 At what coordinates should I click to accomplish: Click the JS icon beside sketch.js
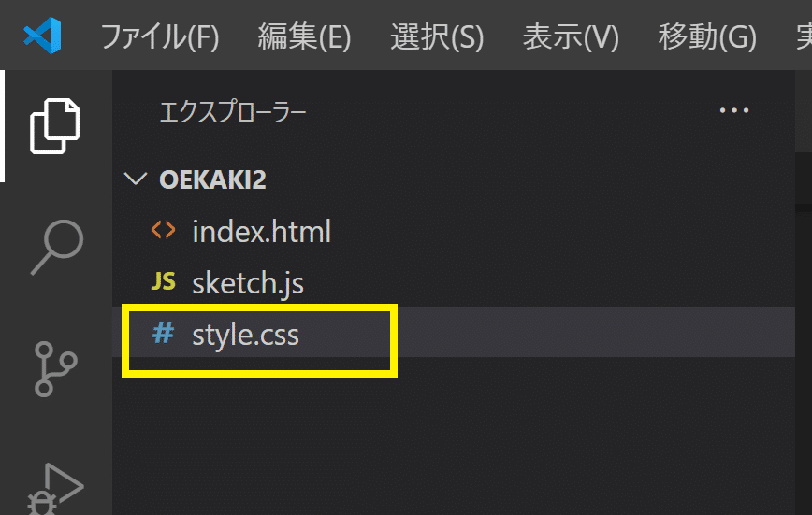coord(163,282)
